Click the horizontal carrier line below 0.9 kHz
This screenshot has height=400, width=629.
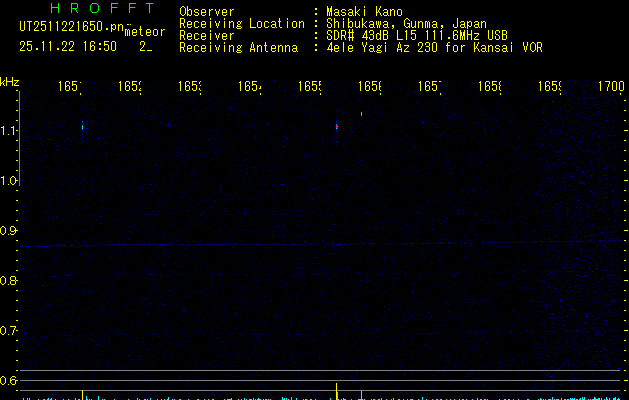pos(300,245)
